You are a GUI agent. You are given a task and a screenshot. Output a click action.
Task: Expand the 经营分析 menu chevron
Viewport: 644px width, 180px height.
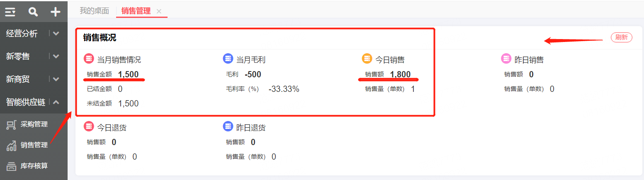(56, 34)
